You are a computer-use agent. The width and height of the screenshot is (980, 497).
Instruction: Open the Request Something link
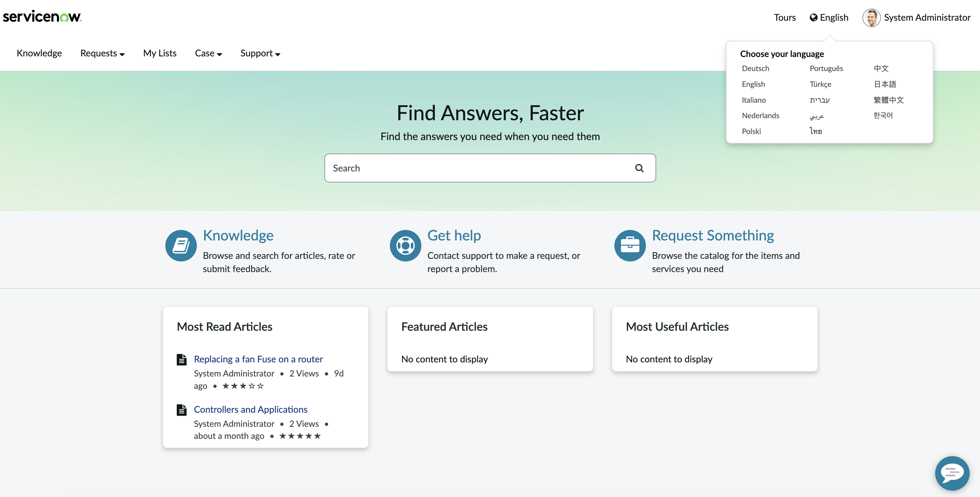pos(712,236)
